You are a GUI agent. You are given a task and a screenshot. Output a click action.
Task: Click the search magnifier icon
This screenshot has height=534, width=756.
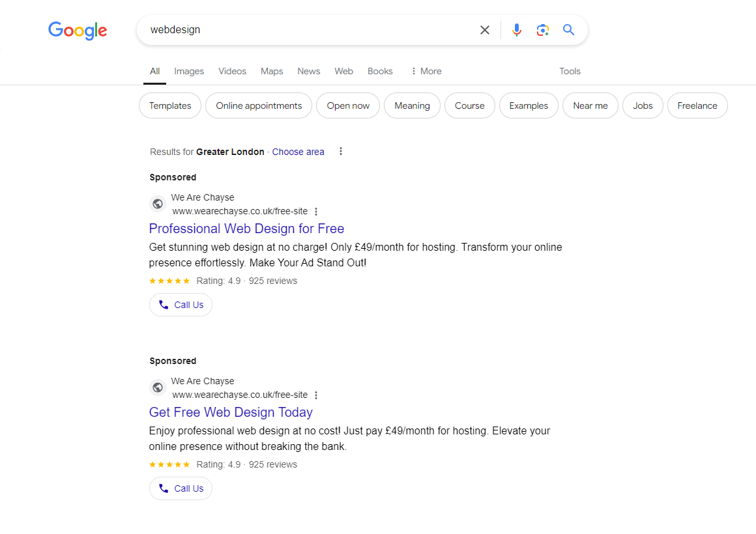pyautogui.click(x=568, y=30)
